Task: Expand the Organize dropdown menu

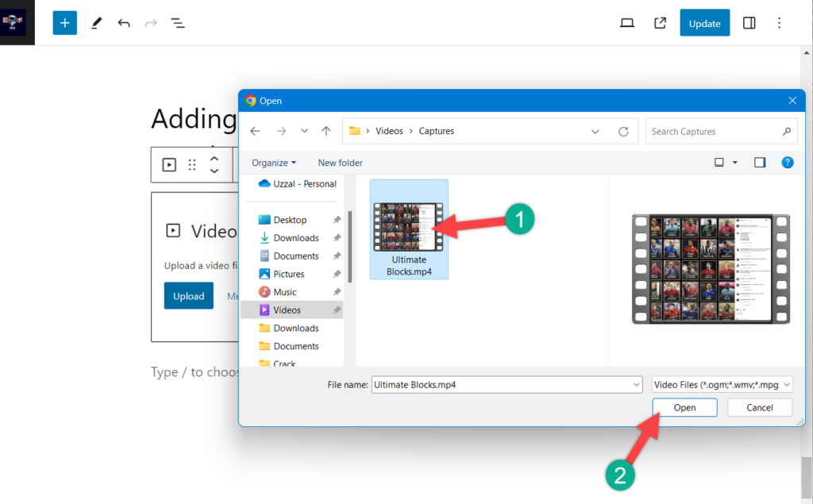Action: point(274,163)
